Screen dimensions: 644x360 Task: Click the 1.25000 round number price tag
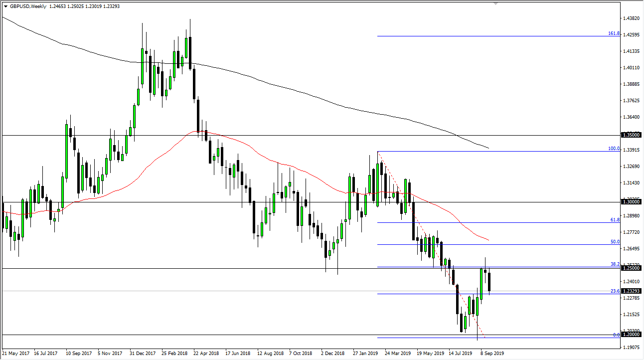point(632,268)
